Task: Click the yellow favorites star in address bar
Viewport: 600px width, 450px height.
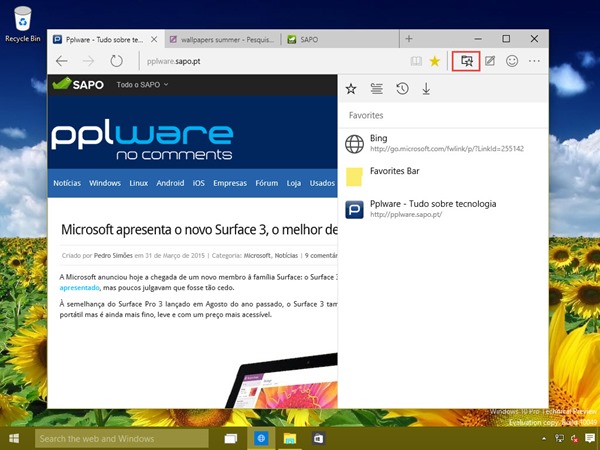Action: (x=435, y=61)
